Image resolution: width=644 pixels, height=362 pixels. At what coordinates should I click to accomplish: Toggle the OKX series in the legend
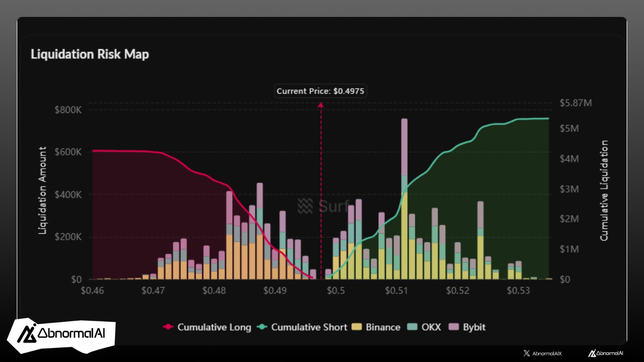coord(431,327)
